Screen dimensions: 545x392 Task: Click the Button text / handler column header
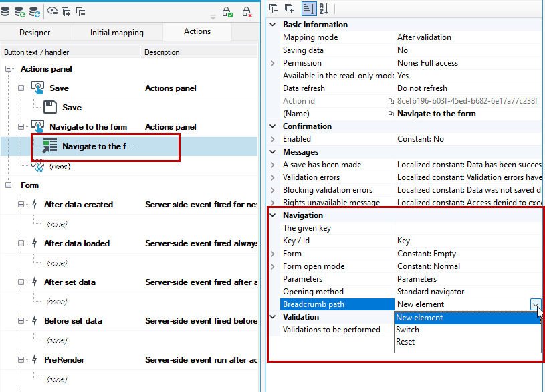coord(70,52)
